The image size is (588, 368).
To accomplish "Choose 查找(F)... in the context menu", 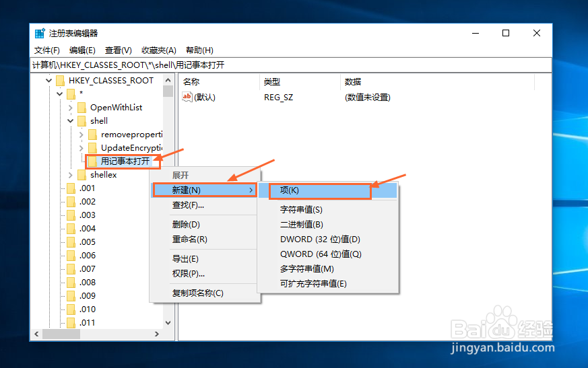I will point(205,205).
